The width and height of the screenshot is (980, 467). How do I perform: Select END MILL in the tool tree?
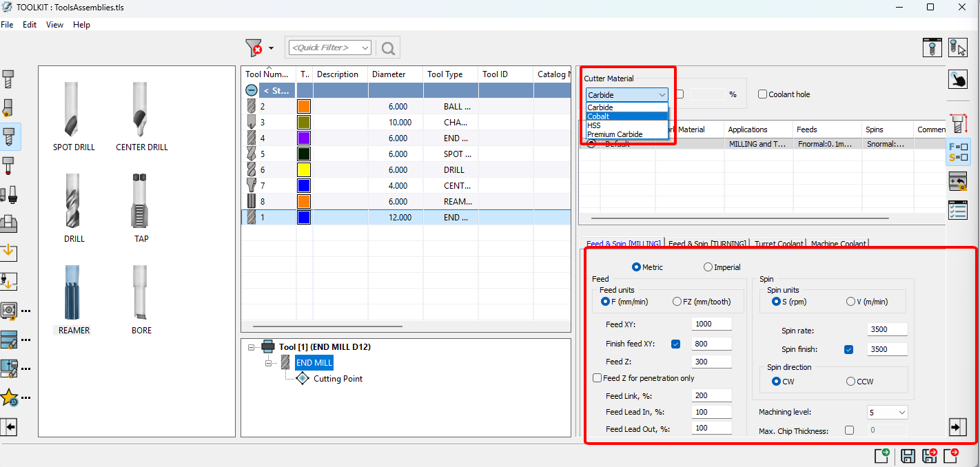[x=314, y=363]
